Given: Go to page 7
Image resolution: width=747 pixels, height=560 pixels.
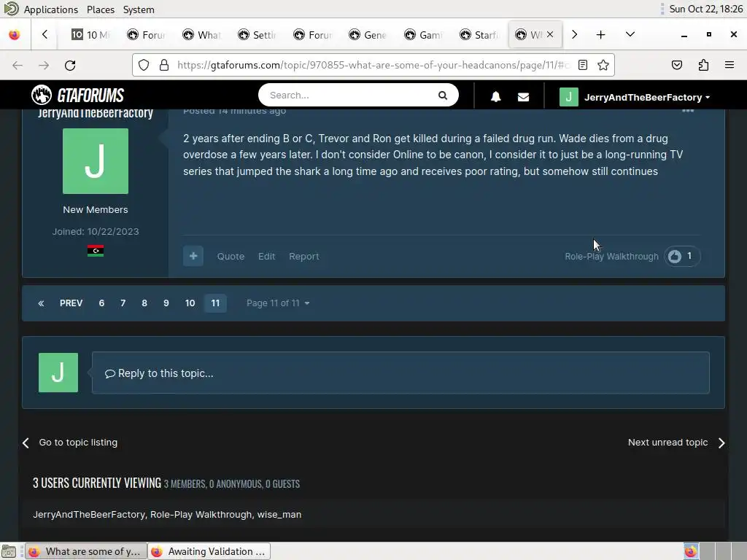Looking at the screenshot, I should coord(123,303).
